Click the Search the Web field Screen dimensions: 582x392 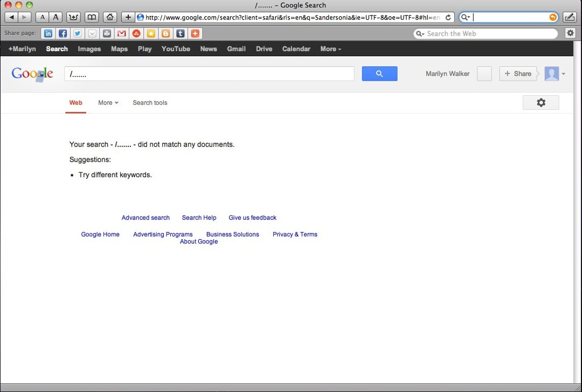(486, 34)
